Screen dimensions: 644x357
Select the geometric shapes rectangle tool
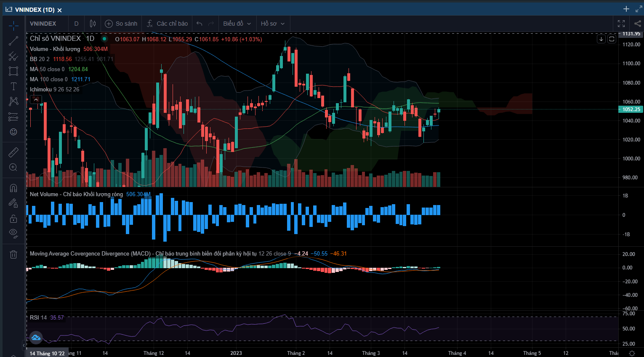13,71
